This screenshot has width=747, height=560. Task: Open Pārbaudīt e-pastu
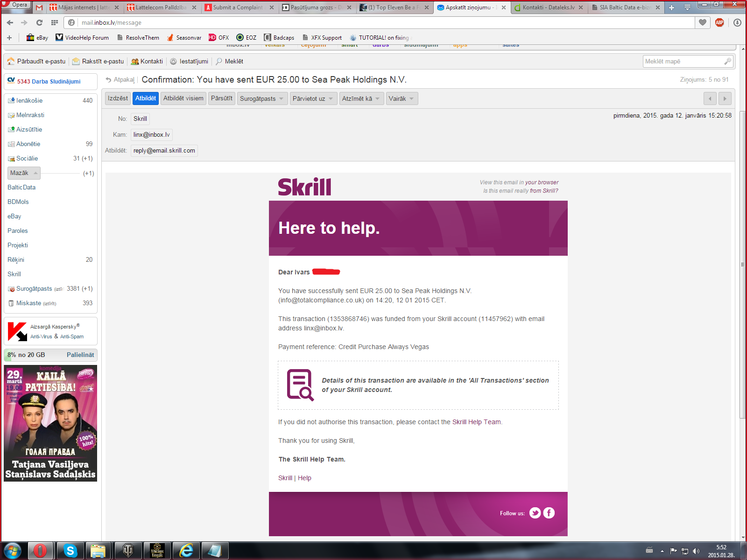click(37, 61)
